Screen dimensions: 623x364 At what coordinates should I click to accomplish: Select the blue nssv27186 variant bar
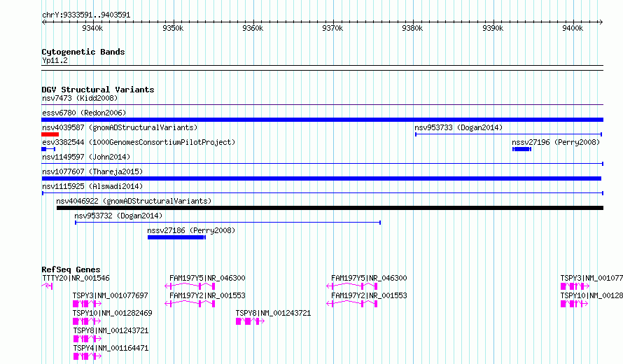coord(176,237)
